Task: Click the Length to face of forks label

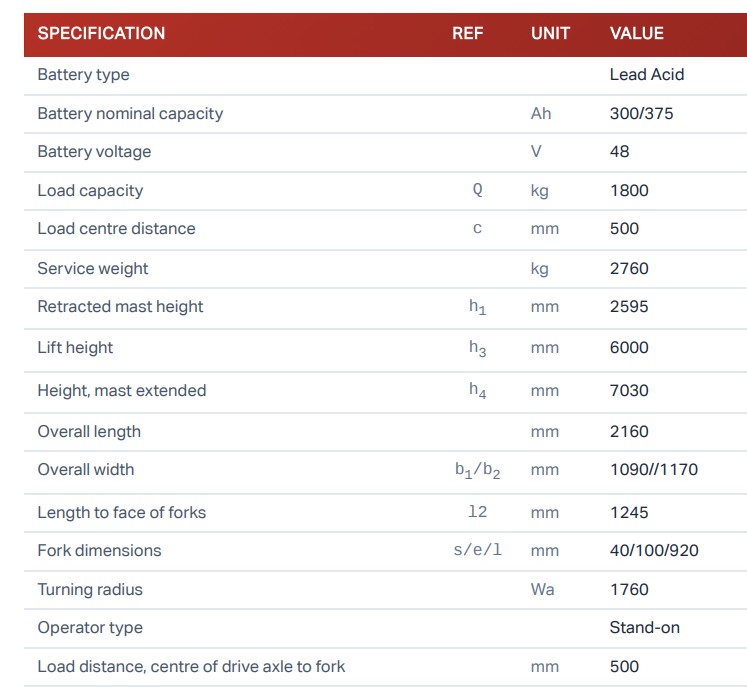Action: click(121, 513)
